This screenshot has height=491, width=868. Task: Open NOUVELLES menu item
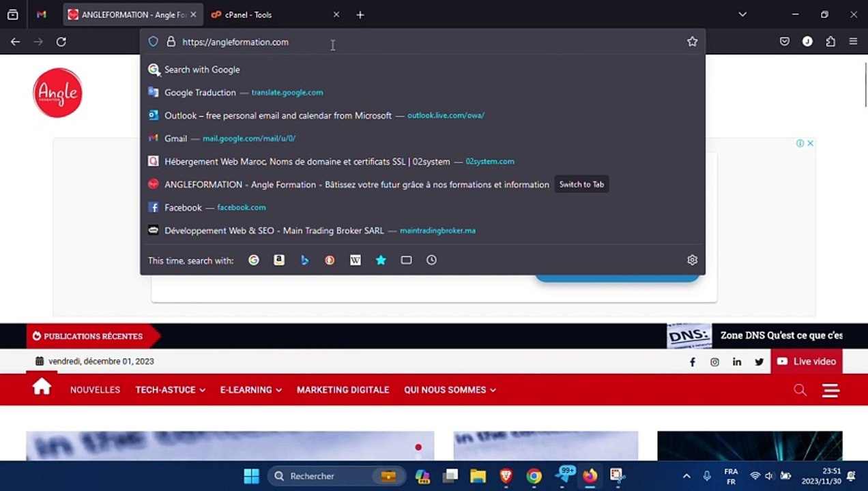click(x=95, y=390)
